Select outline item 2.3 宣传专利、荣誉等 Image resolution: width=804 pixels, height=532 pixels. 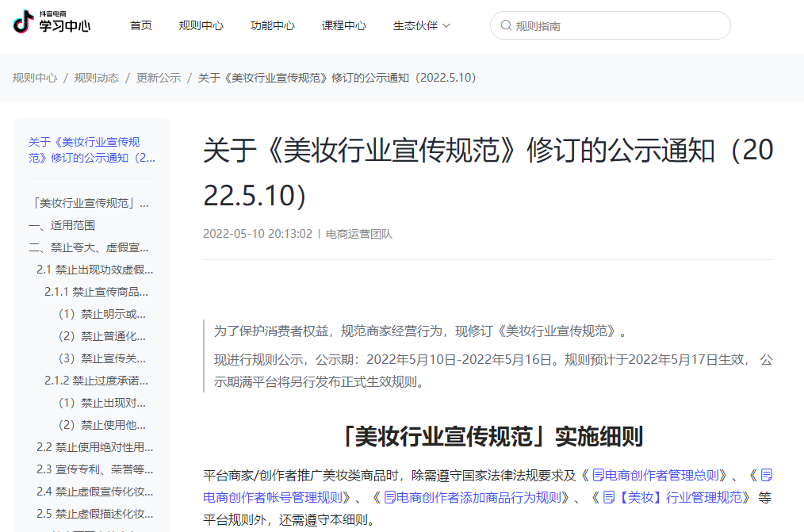94,469
